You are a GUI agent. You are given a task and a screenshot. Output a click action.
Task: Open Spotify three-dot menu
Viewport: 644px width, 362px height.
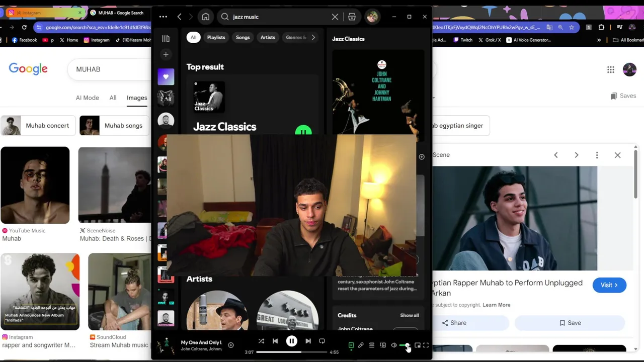tap(163, 17)
